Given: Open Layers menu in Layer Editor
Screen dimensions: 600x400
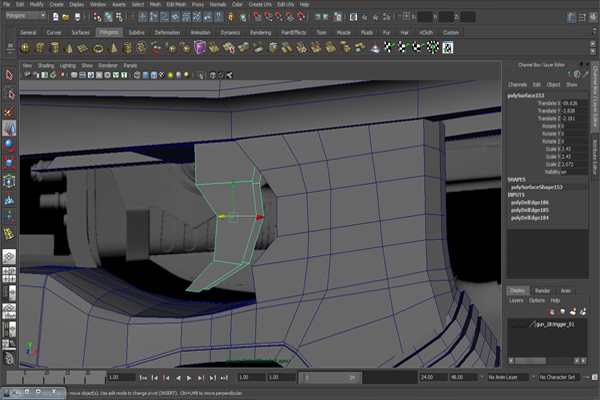Looking at the screenshot, I should pos(516,300).
